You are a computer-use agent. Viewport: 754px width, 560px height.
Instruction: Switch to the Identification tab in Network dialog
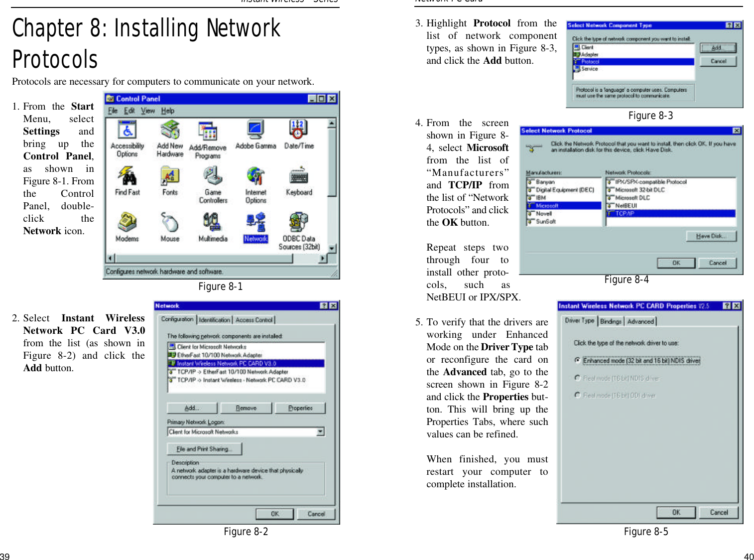click(x=215, y=320)
